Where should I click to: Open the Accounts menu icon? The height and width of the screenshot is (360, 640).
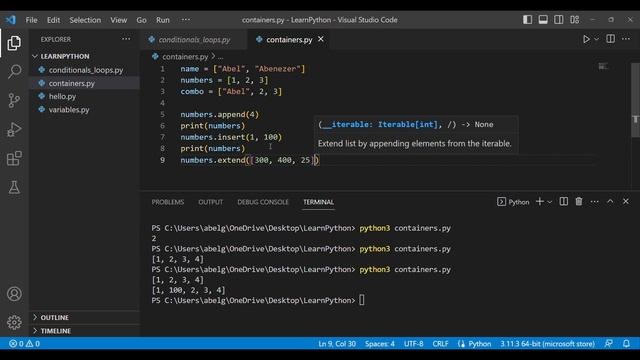14,294
